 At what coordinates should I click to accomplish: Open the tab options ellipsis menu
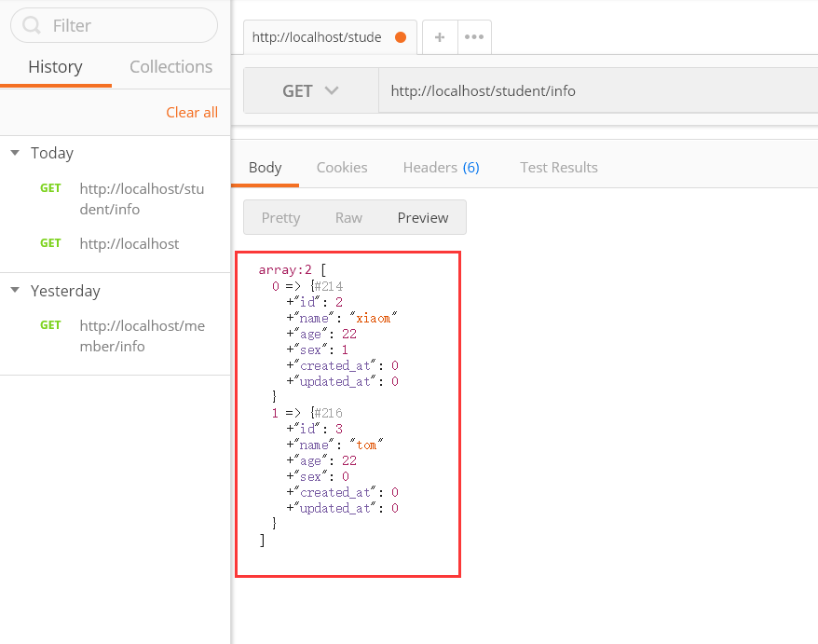pos(474,37)
